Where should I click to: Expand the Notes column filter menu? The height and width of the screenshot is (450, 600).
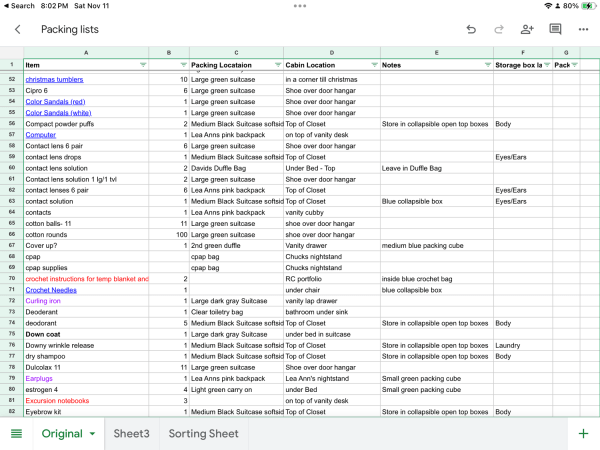coord(485,64)
